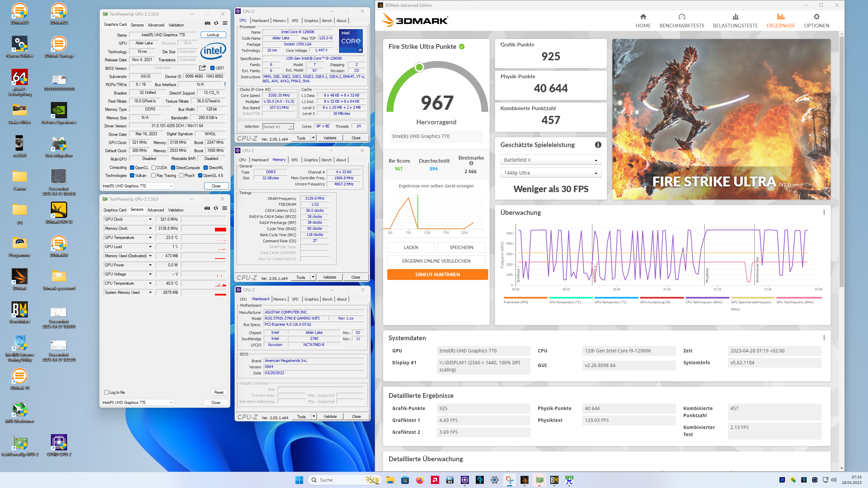Toggle the CUDA checkbox in GPU-Z
Viewport: 868px width, 488px height.
[x=154, y=168]
